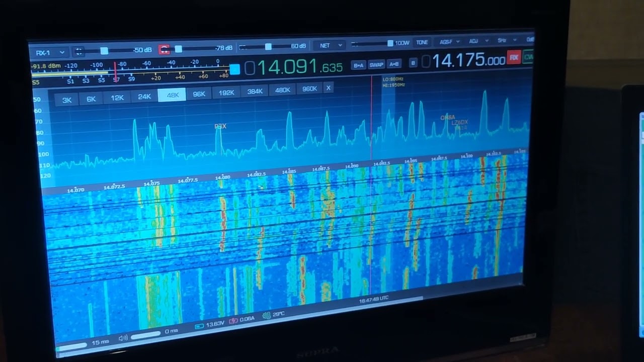
Task: Click the HI:1950Hz filter label
Action: coord(393,85)
